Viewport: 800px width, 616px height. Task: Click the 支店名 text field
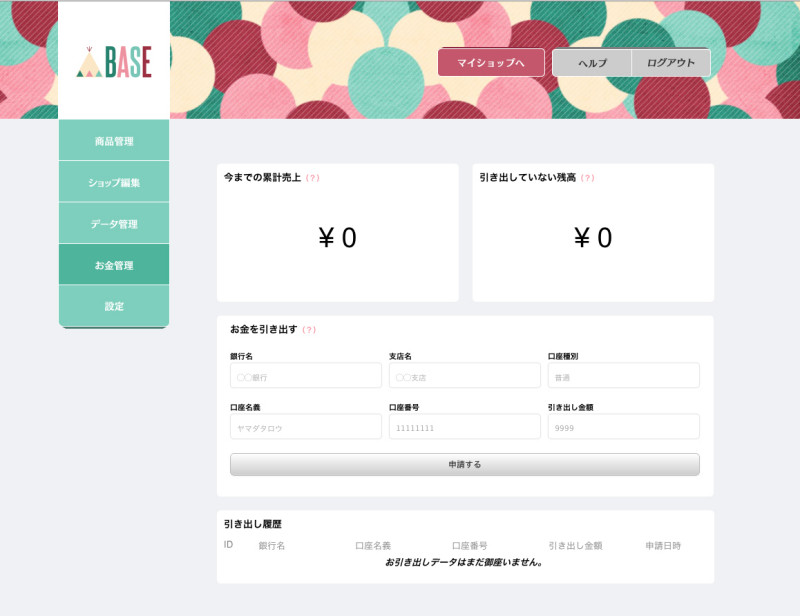point(464,376)
